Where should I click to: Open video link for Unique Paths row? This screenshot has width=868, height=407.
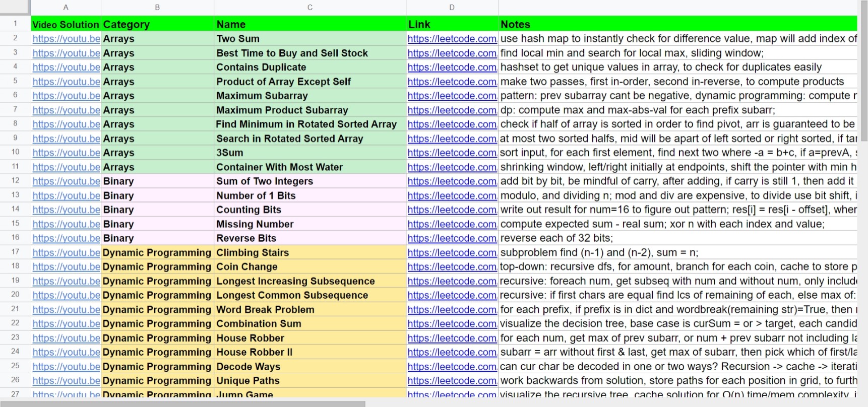coord(66,381)
